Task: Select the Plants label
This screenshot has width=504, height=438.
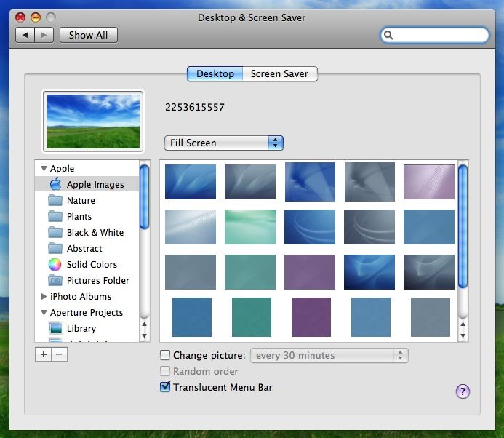Action: [x=79, y=216]
